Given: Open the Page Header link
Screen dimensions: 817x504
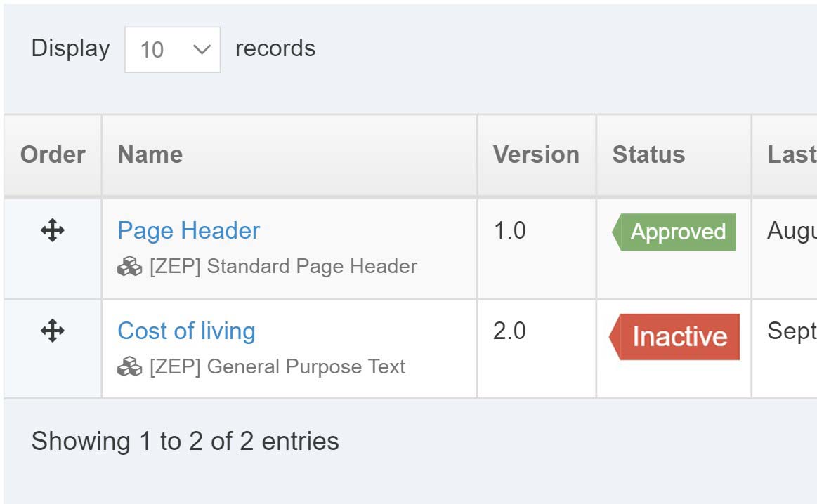Looking at the screenshot, I should click(x=188, y=230).
